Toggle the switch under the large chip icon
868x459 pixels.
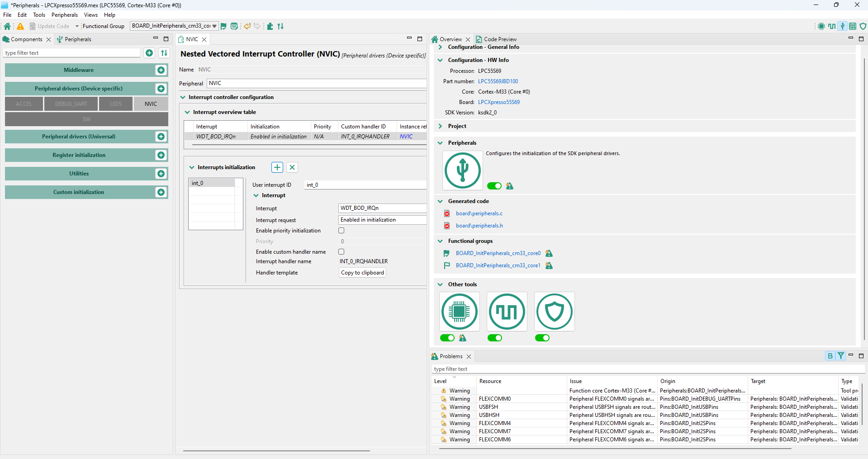click(x=447, y=338)
